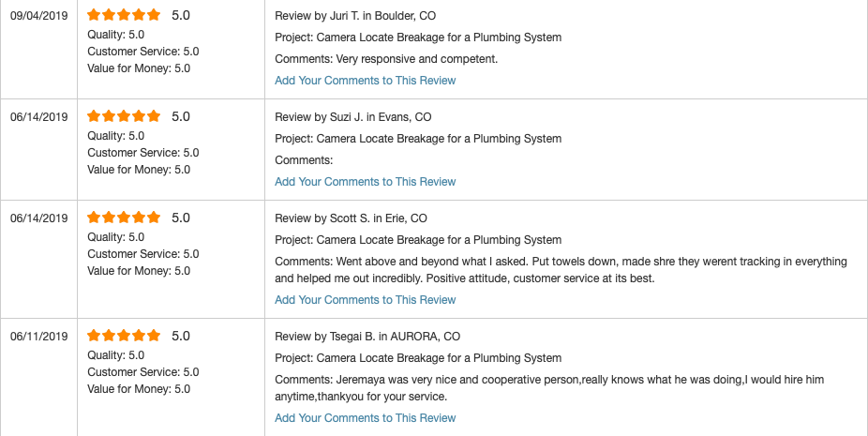The width and height of the screenshot is (868, 436).
Task: Click the Value for Money score in Suzi J.'s review
Action: pos(139,170)
